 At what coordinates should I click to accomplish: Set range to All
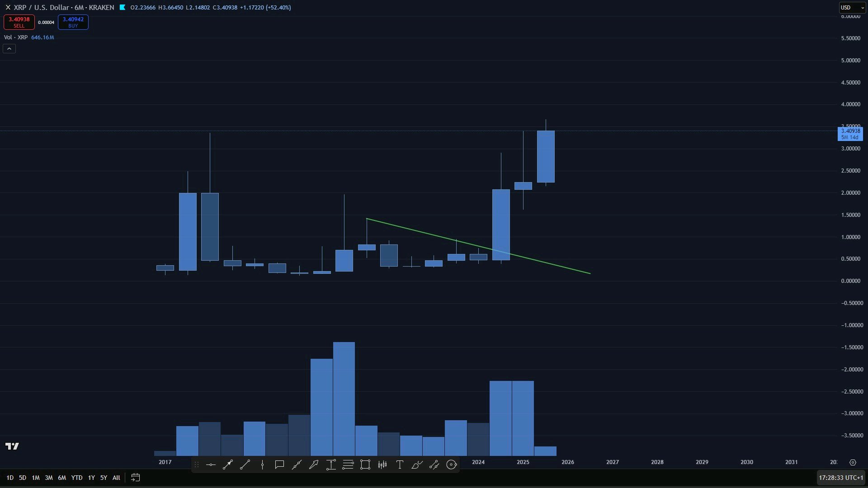tap(116, 478)
